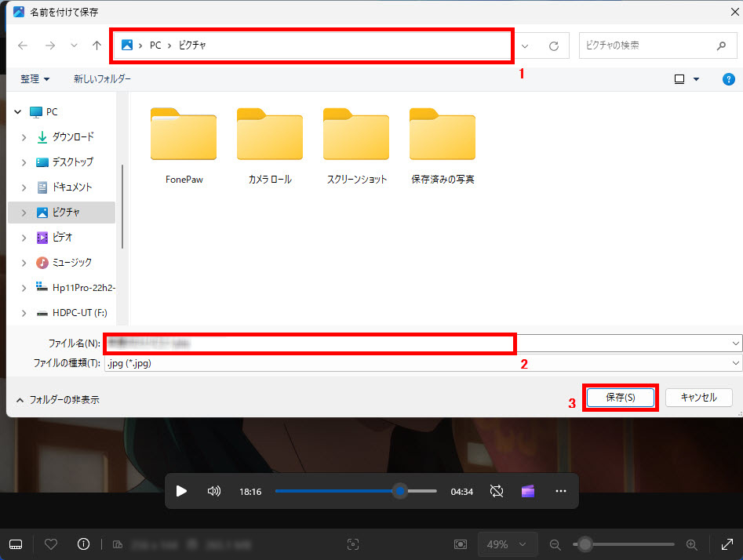Click 新しいフォルダー in the toolbar

(102, 79)
